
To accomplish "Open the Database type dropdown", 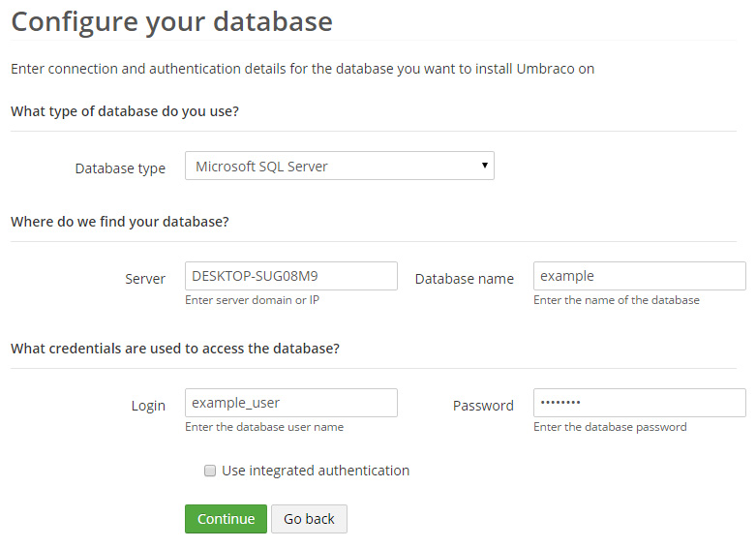I will [x=339, y=166].
